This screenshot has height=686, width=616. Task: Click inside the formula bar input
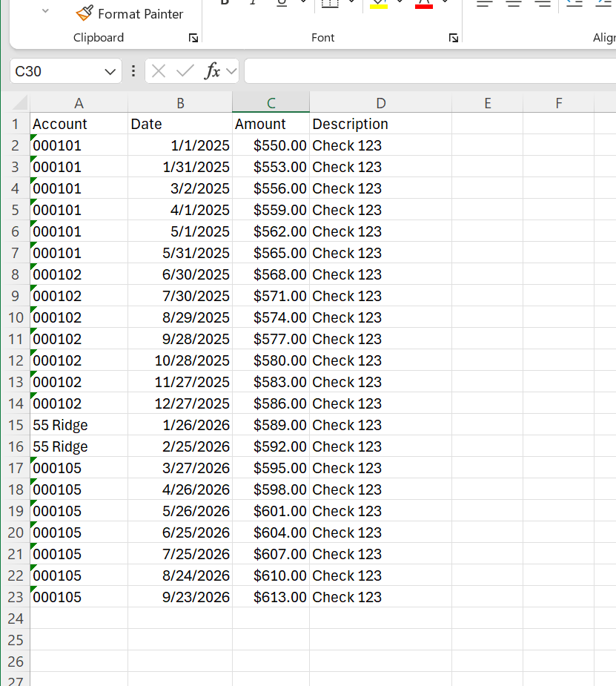click(430, 71)
